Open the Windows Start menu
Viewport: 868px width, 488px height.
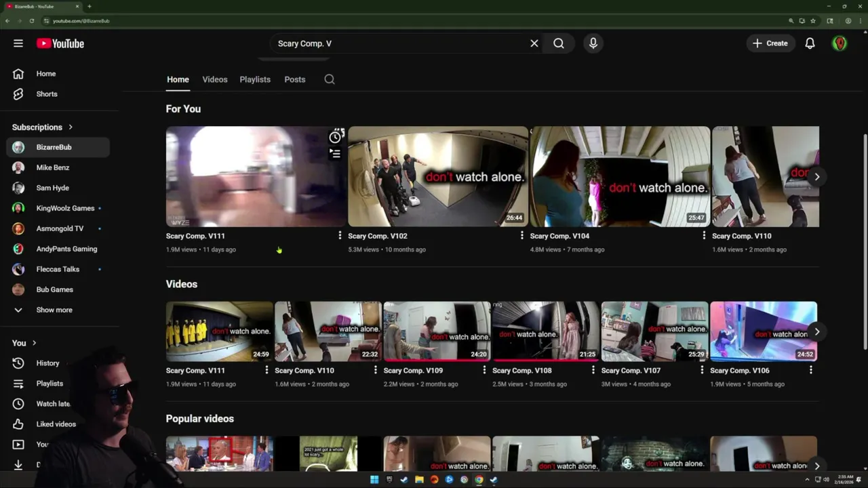[374, 480]
